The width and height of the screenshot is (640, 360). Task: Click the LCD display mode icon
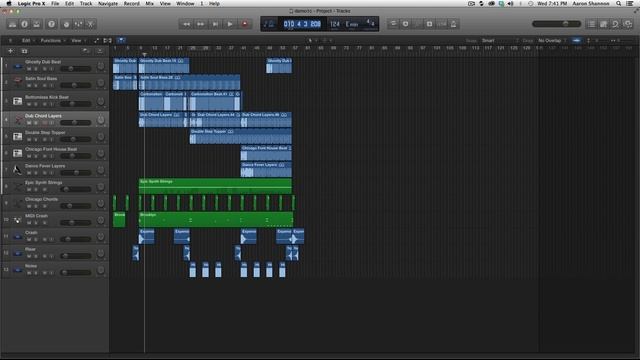(x=269, y=24)
